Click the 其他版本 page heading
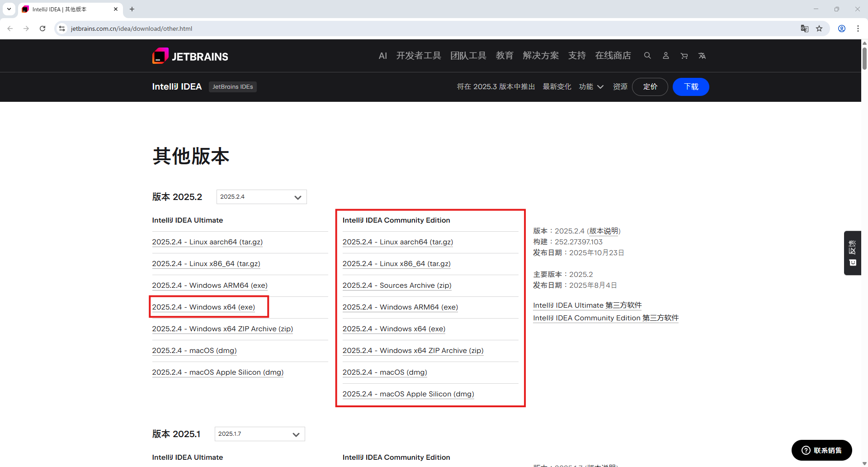 [x=191, y=156]
